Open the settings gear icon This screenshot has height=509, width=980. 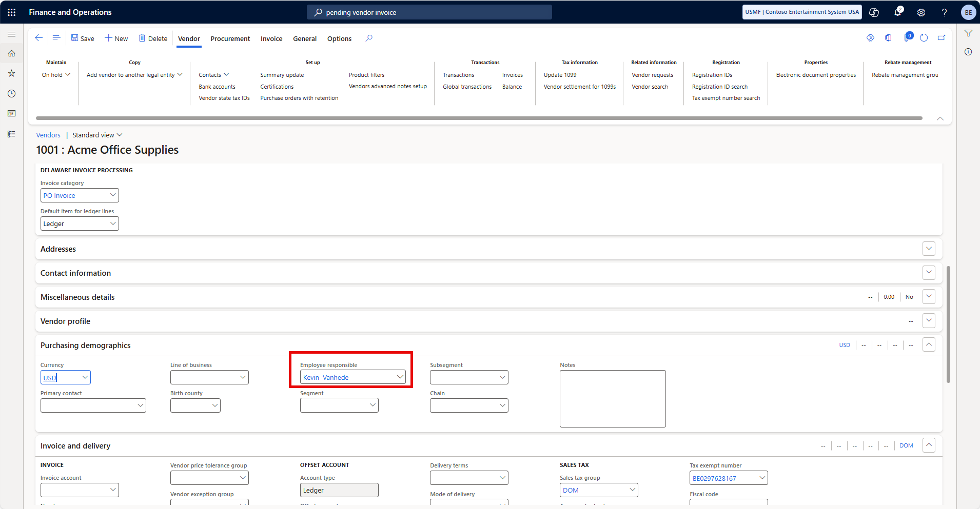(x=921, y=12)
